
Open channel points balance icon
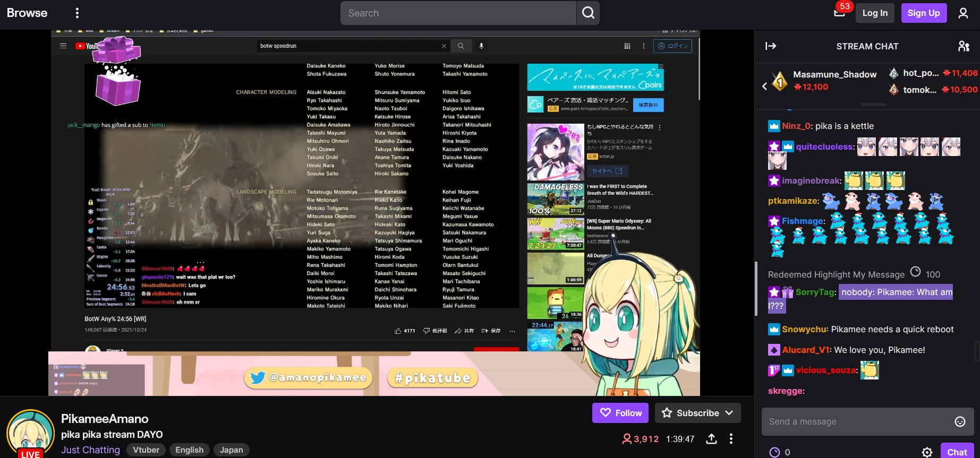tap(775, 452)
